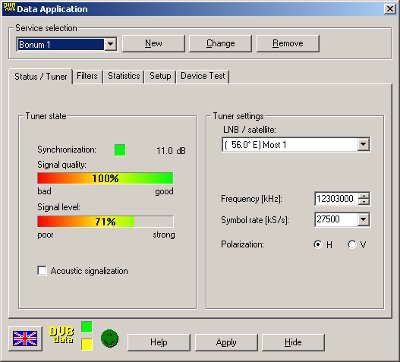
Task: Click the Apply button
Action: [226, 342]
